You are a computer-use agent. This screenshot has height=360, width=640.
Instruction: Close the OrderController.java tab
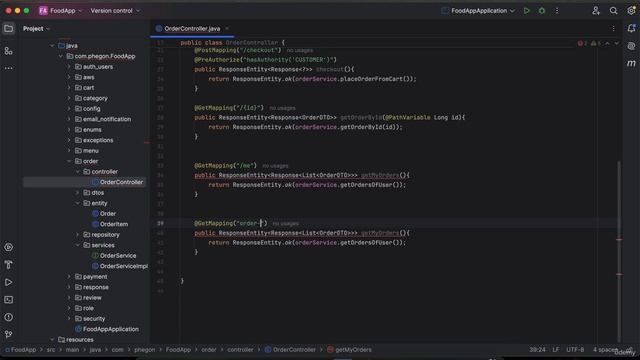(227, 29)
